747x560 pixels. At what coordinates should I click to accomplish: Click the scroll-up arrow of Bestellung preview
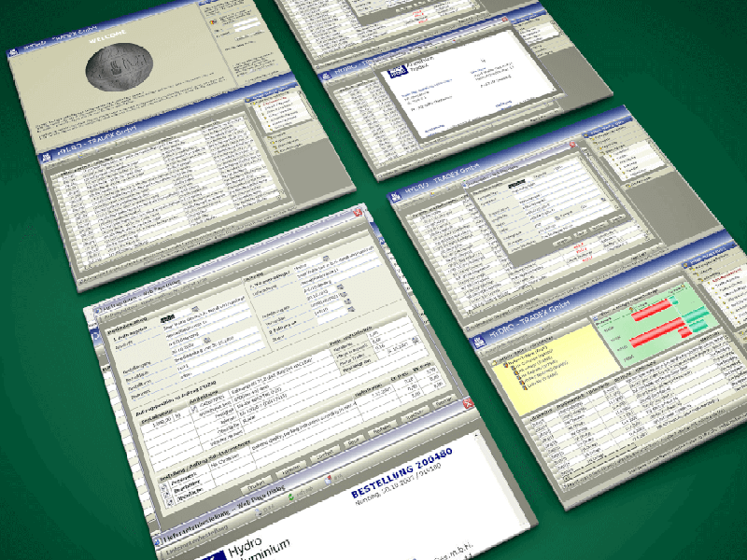[x=475, y=435]
